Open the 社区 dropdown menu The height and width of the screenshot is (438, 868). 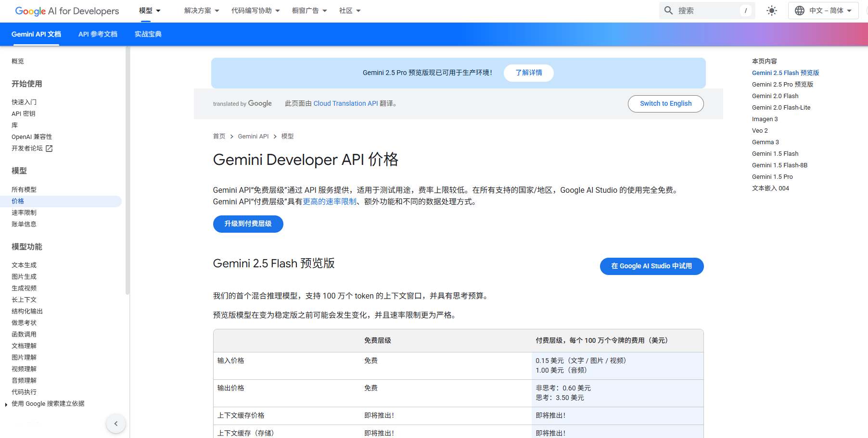(x=350, y=11)
